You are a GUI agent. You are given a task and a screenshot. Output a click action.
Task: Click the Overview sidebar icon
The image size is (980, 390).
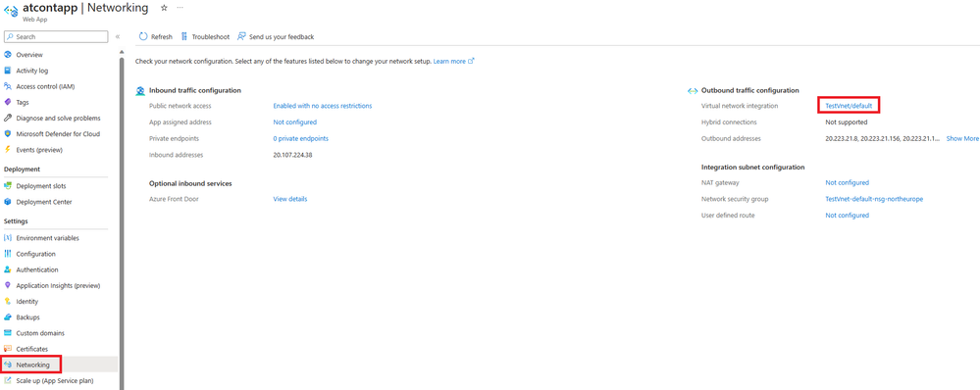(8, 55)
